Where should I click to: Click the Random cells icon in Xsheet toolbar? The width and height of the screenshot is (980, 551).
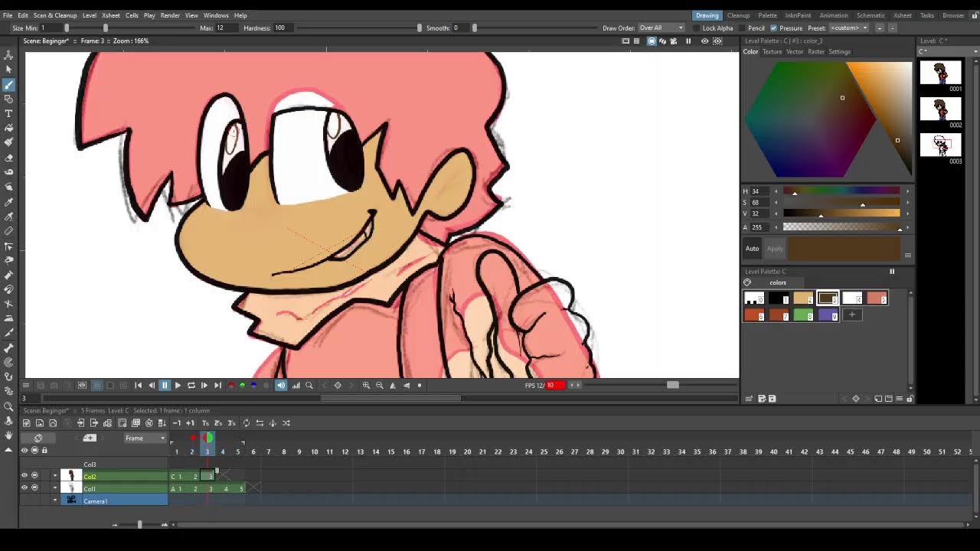click(286, 423)
